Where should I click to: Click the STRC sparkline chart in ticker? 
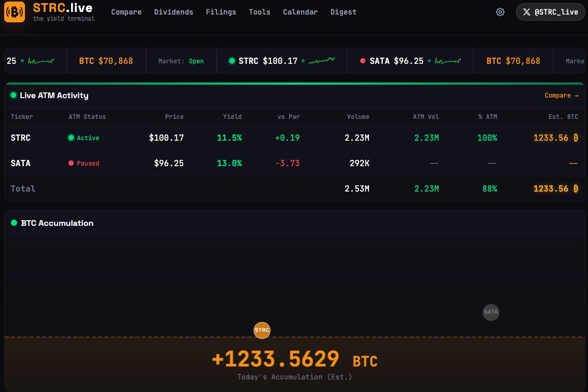[322, 60]
